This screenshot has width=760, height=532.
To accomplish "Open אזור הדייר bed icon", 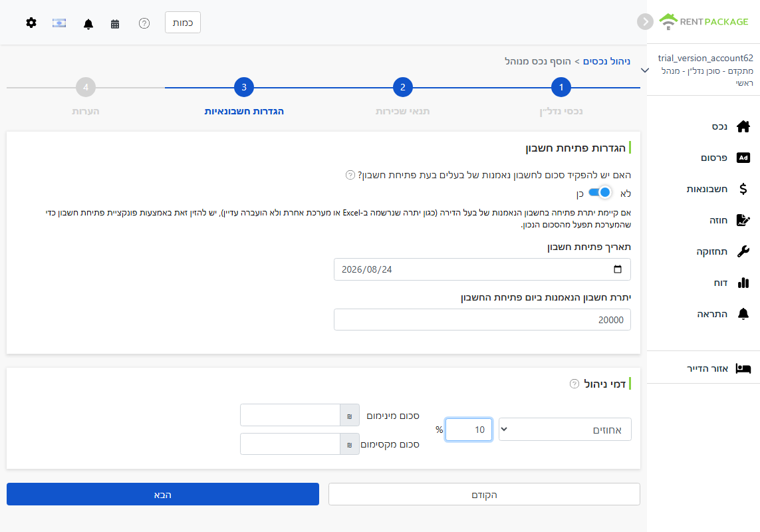I will [x=743, y=368].
